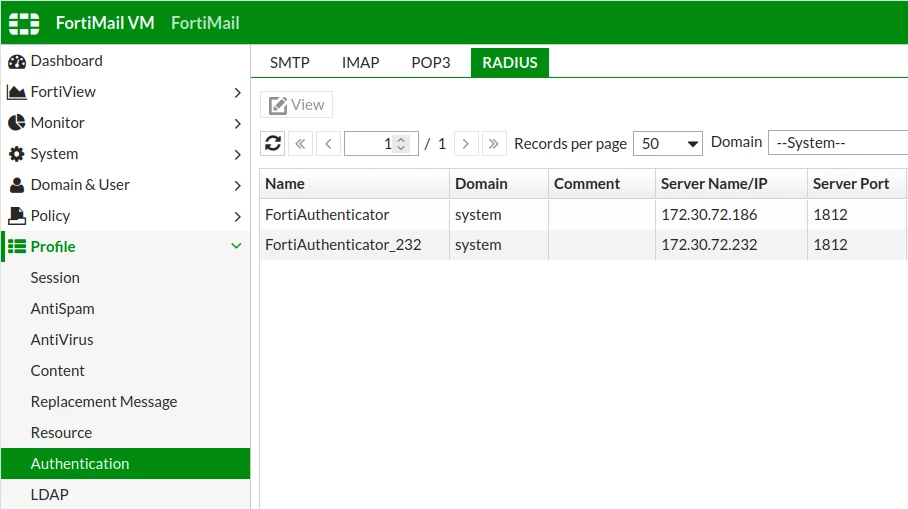Click the View button
Screen dimensions: 908x509
[x=296, y=105]
